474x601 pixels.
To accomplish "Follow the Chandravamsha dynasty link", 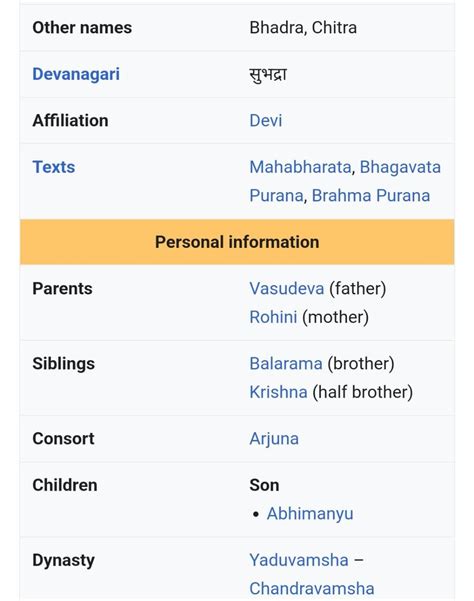I will tap(312, 588).
